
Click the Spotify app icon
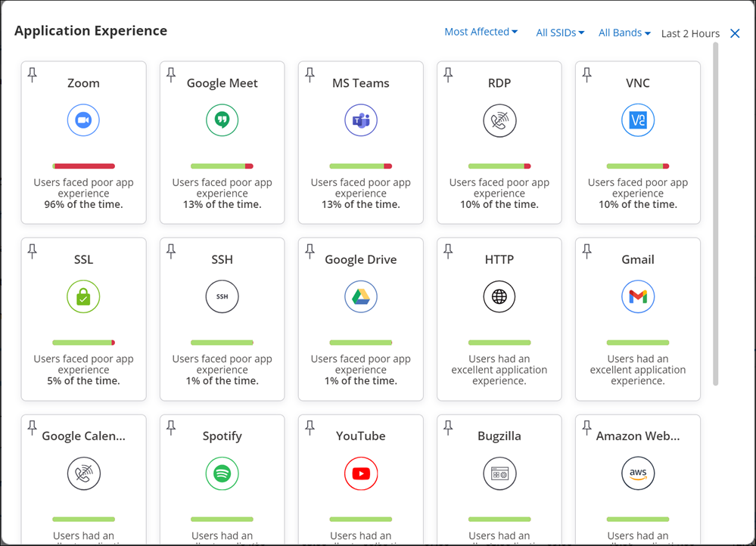point(222,473)
